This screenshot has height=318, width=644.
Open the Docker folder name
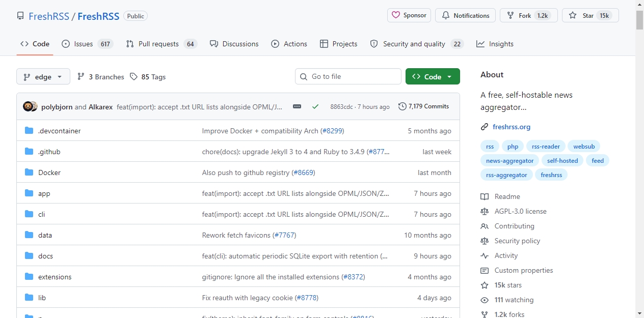[x=49, y=172]
